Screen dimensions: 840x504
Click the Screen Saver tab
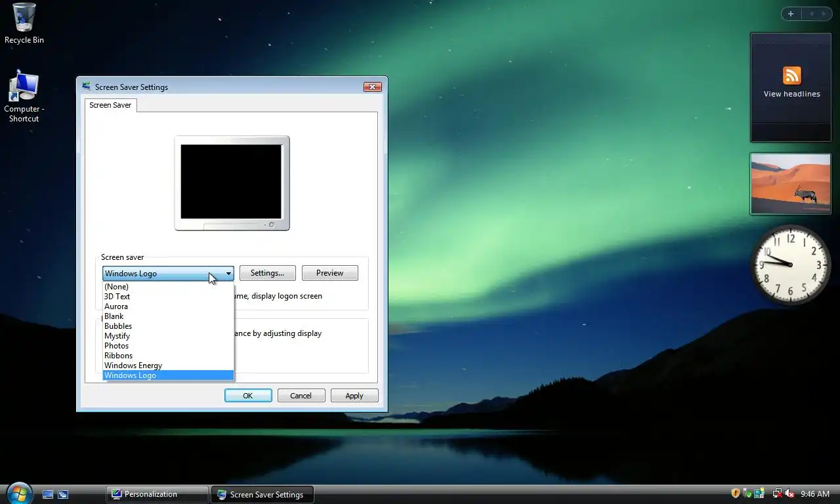(x=110, y=105)
